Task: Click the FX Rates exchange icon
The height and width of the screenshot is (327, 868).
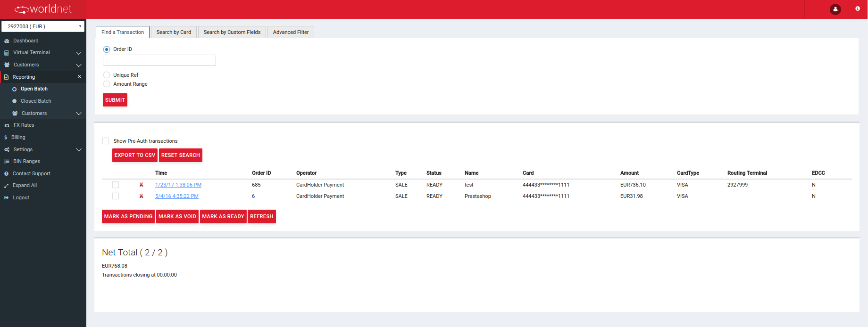Action: pos(7,125)
